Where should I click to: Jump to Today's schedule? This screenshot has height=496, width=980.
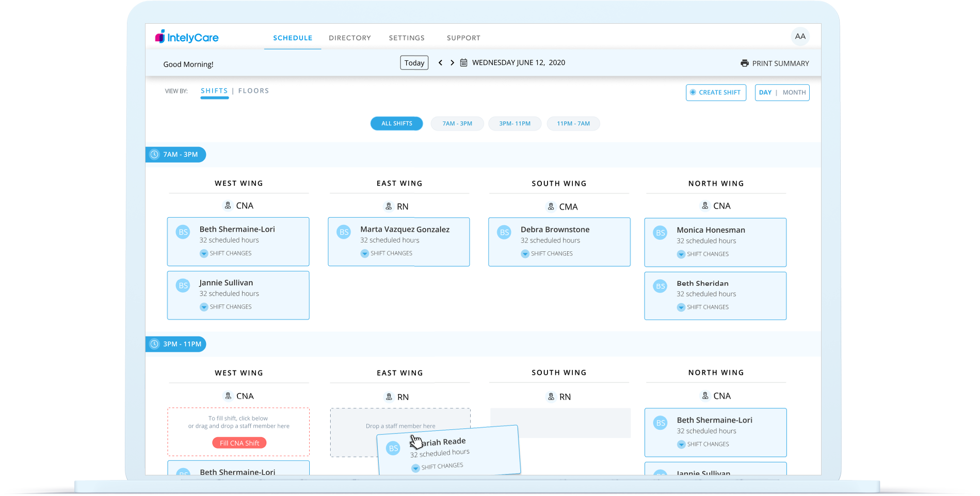(x=414, y=63)
